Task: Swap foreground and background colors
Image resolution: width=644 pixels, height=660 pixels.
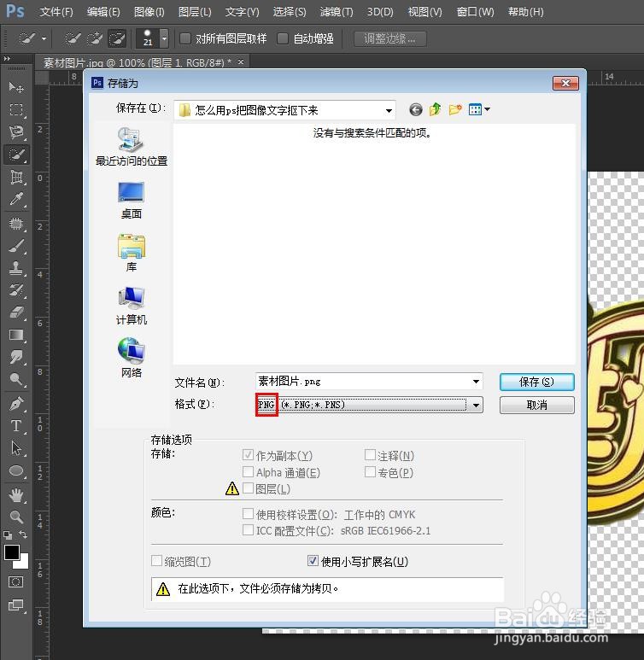Action: pyautogui.click(x=23, y=534)
